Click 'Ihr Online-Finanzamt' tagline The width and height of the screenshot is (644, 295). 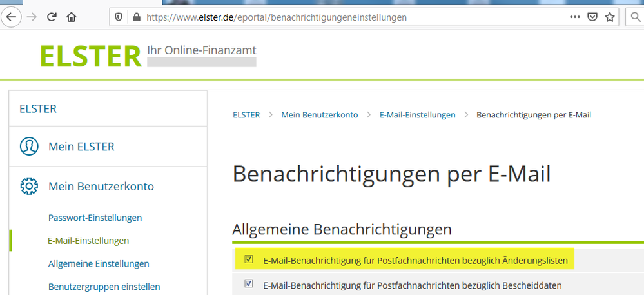202,50
